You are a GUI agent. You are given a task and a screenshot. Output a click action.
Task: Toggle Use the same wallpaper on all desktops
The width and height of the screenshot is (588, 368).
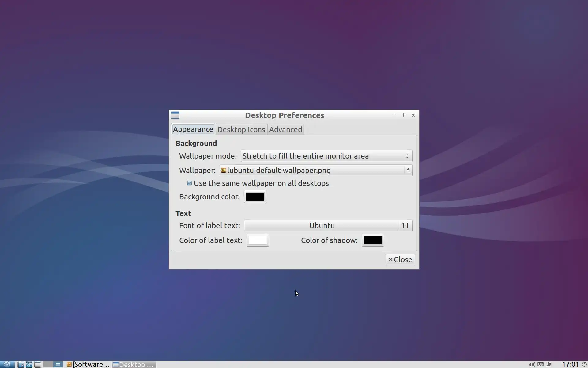[190, 183]
